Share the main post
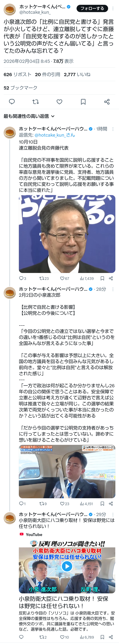The height and width of the screenshot is (644, 119). 107,102
